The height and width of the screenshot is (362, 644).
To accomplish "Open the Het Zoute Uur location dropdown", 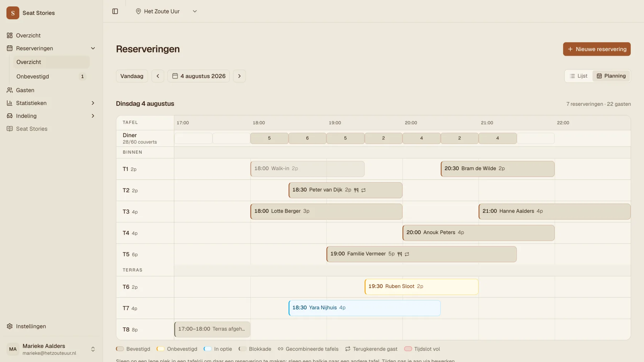I will pyautogui.click(x=166, y=11).
